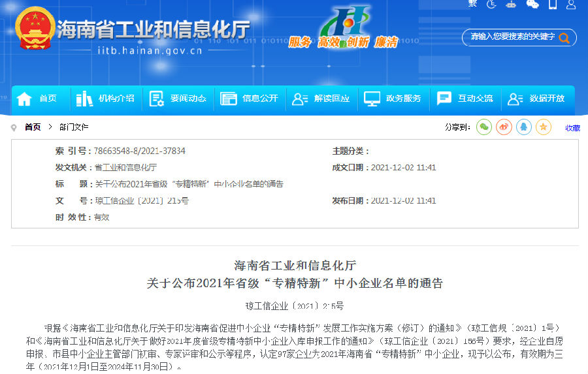Share to Qzone with star icon
Image resolution: width=588 pixels, height=374 pixels.
click(x=544, y=127)
